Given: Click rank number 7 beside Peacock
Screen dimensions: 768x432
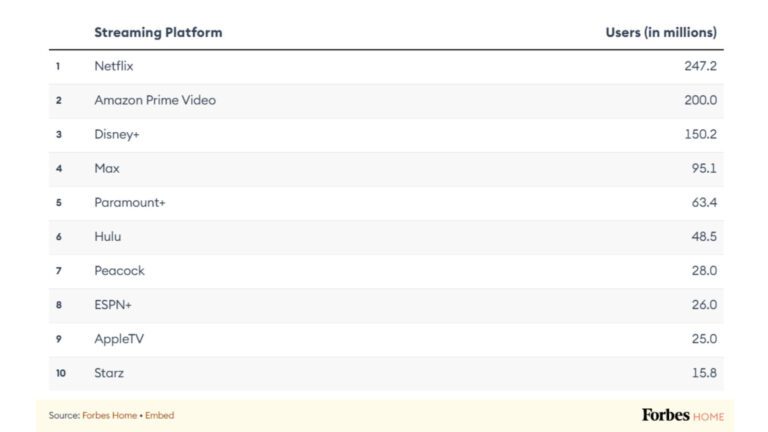Looking at the screenshot, I should coord(59,271).
